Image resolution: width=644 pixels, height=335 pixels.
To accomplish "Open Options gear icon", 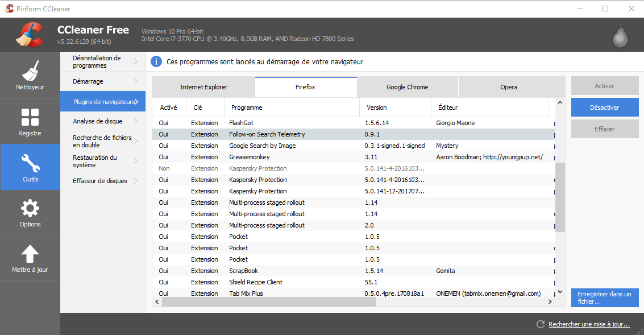I will tap(30, 209).
